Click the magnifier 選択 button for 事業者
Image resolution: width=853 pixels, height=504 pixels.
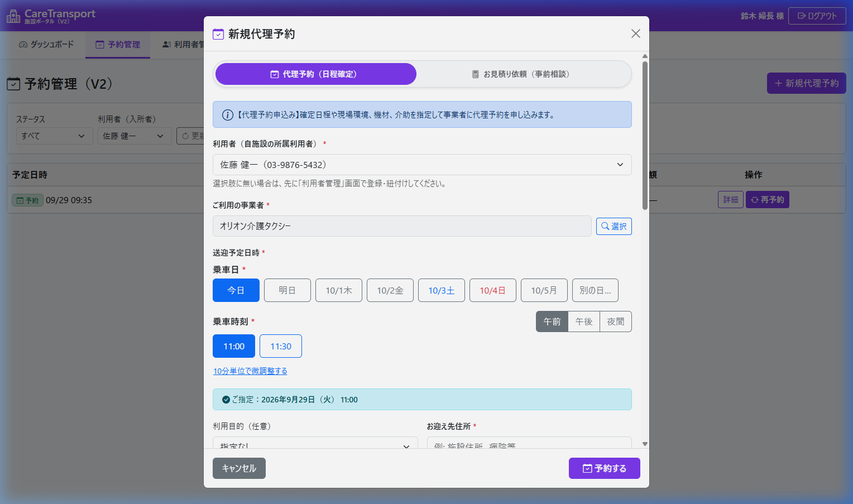(x=614, y=226)
